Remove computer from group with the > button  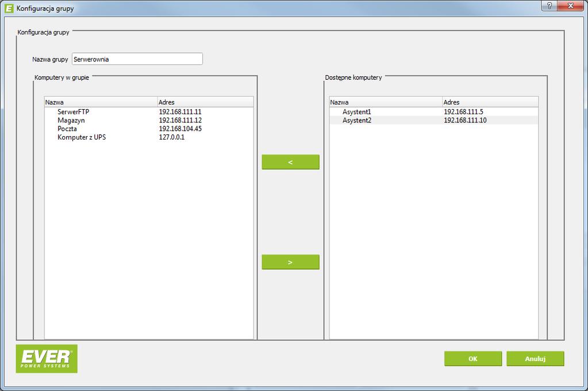(291, 262)
